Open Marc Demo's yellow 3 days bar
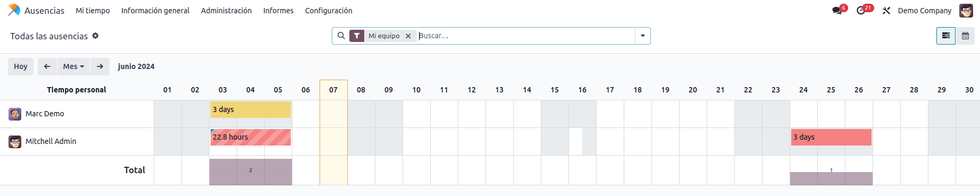Image resolution: width=980 pixels, height=196 pixels. pyautogui.click(x=250, y=109)
